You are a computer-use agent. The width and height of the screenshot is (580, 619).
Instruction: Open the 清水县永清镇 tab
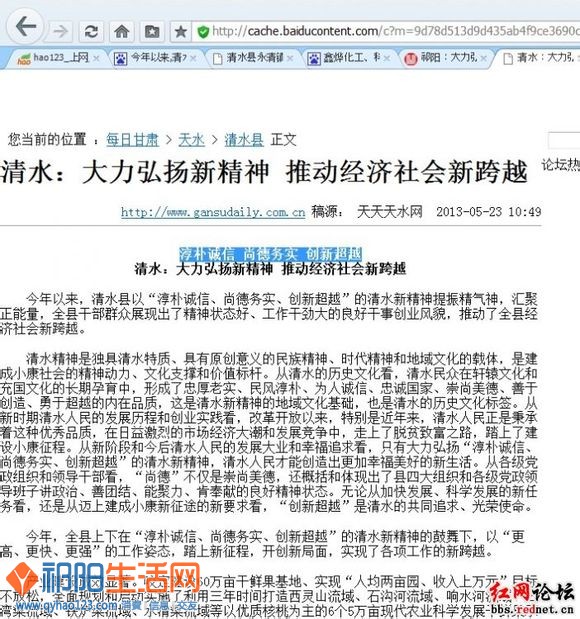(x=253, y=58)
